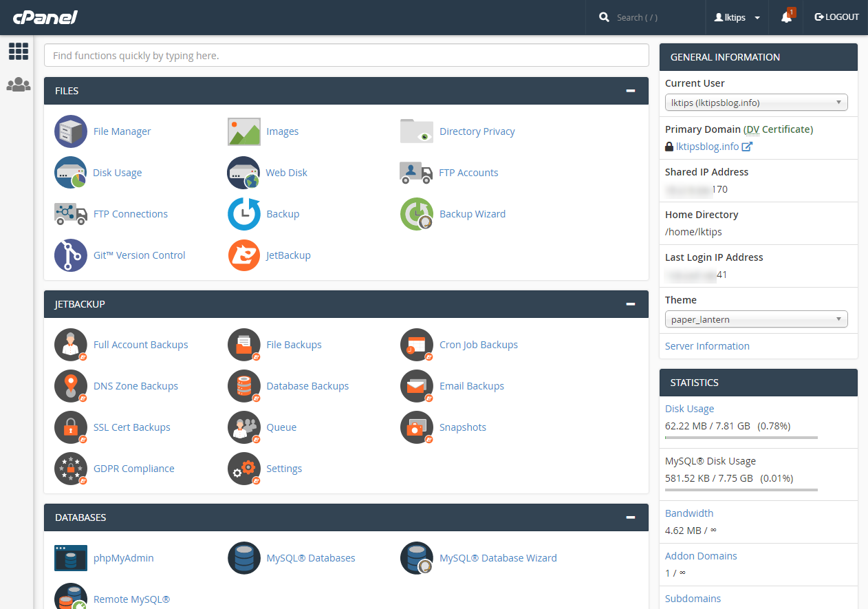
Task: Expand the lktips user menu
Action: pos(737,17)
